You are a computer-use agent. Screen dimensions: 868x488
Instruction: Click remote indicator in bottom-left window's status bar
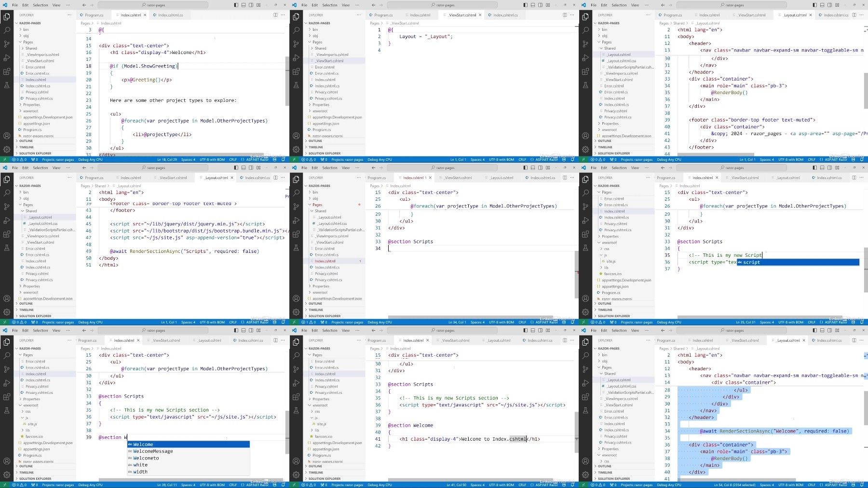pos(4,485)
